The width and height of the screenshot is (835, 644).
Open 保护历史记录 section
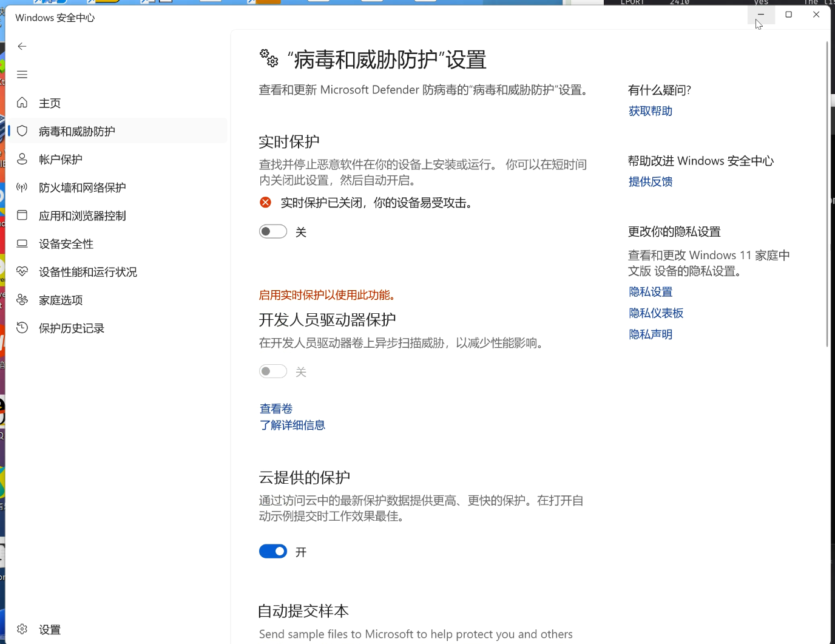[x=118, y=328]
